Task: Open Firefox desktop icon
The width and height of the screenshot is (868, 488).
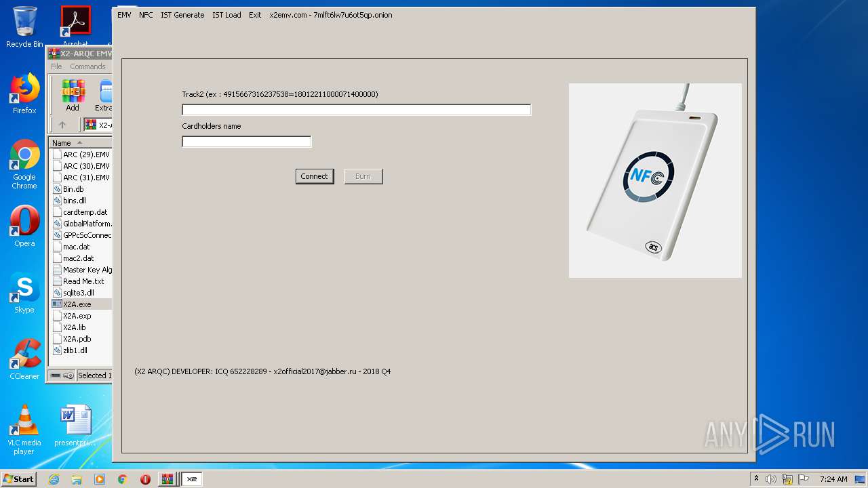Action: [x=24, y=94]
